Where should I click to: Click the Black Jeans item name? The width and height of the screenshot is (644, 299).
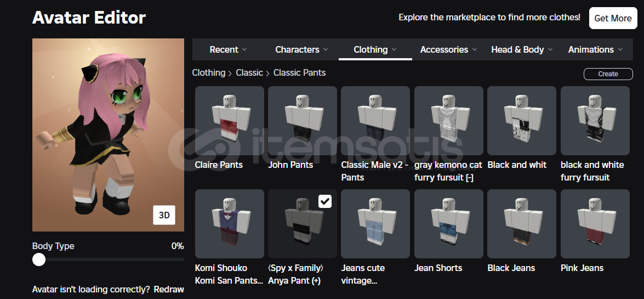pyautogui.click(x=511, y=268)
